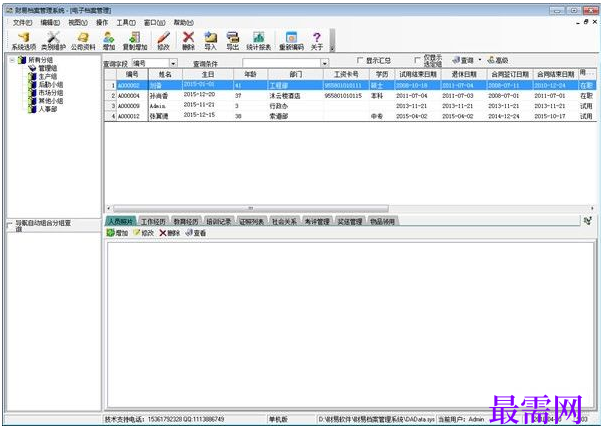Click the 姓名 column header
601x441 pixels.
(x=165, y=74)
